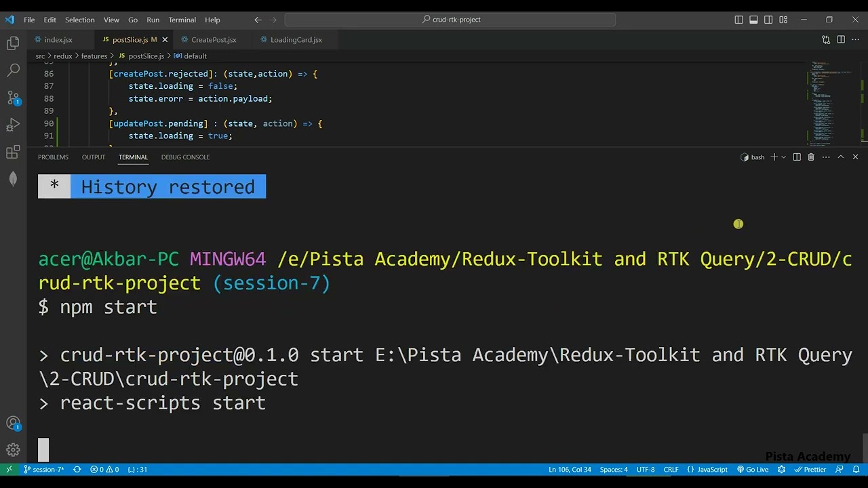
Task: Open the Manage gear menu
Action: coord(13,450)
